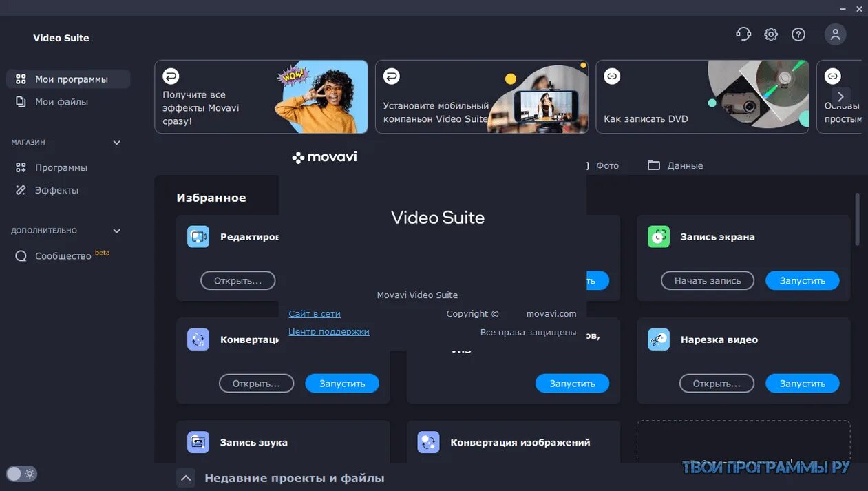Image resolution: width=868 pixels, height=491 pixels.
Task: Click the vertical scrollbar of programs list
Action: pyautogui.click(x=857, y=219)
